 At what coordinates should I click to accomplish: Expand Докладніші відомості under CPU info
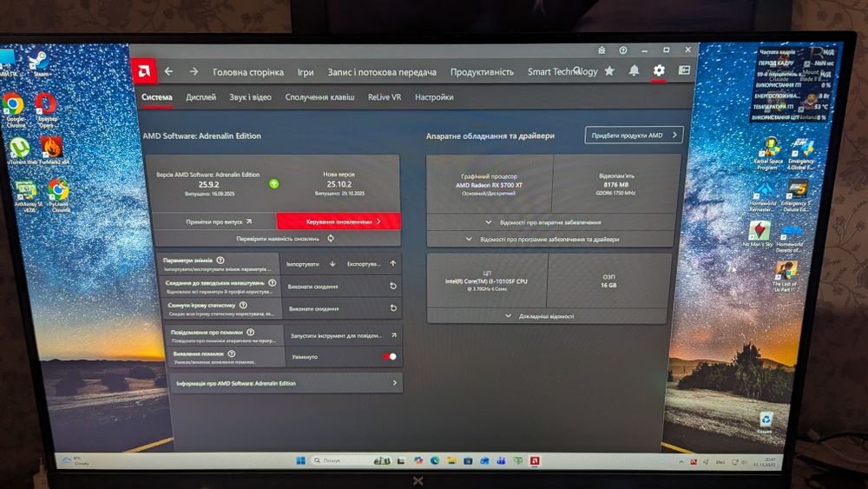click(x=546, y=316)
